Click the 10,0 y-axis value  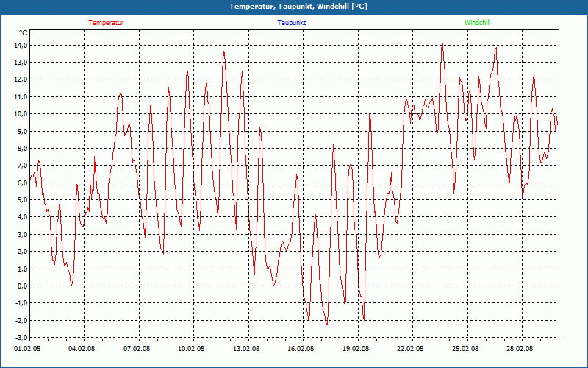point(21,114)
